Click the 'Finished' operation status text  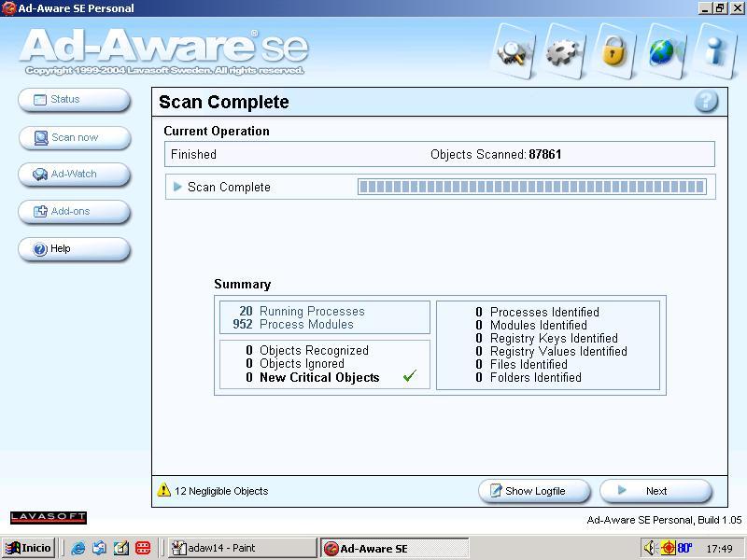[x=193, y=154]
